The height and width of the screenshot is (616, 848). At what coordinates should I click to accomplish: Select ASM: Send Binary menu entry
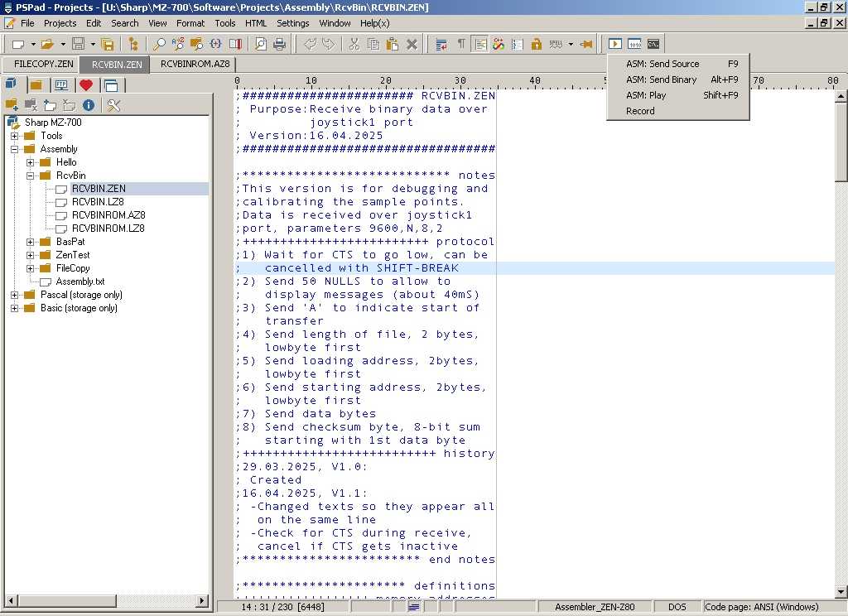[x=678, y=79]
